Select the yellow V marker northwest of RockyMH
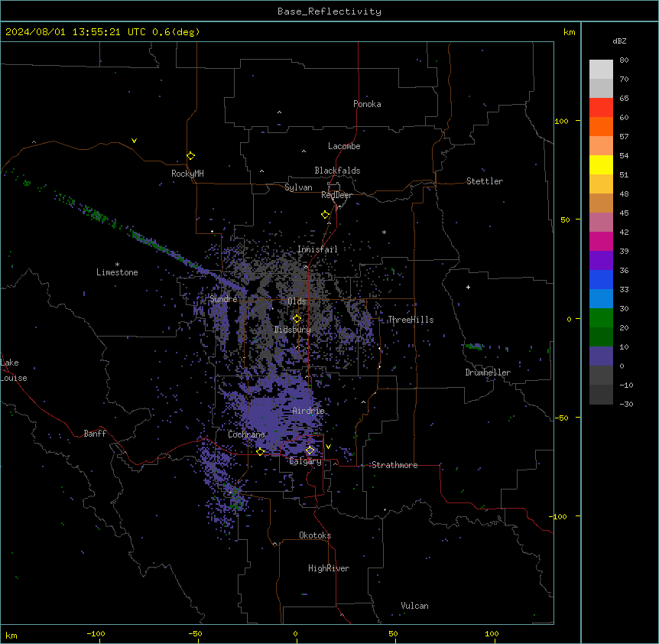 (x=134, y=141)
